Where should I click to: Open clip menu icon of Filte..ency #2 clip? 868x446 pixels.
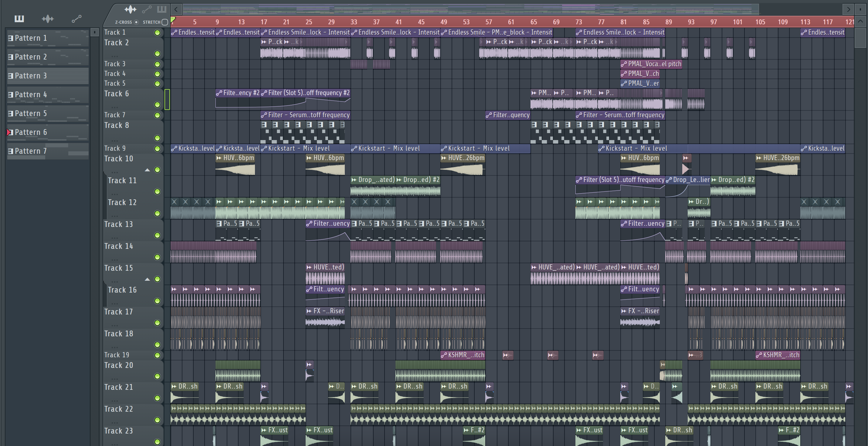click(x=219, y=93)
